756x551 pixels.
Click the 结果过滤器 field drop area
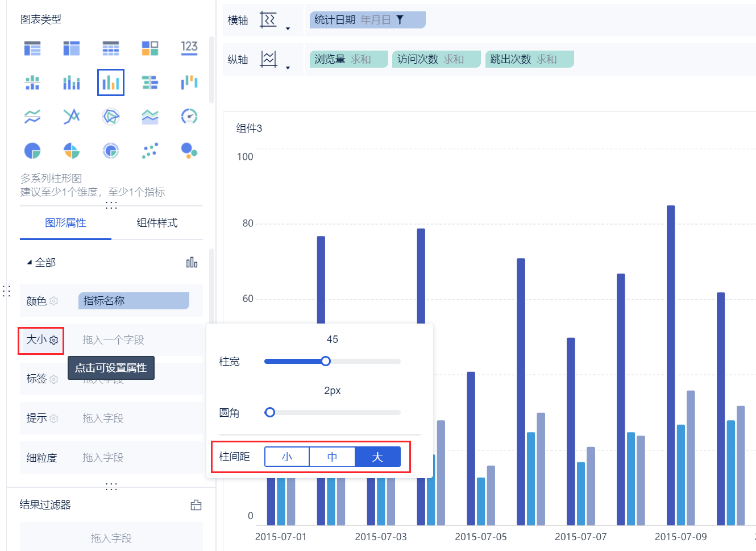click(111, 537)
